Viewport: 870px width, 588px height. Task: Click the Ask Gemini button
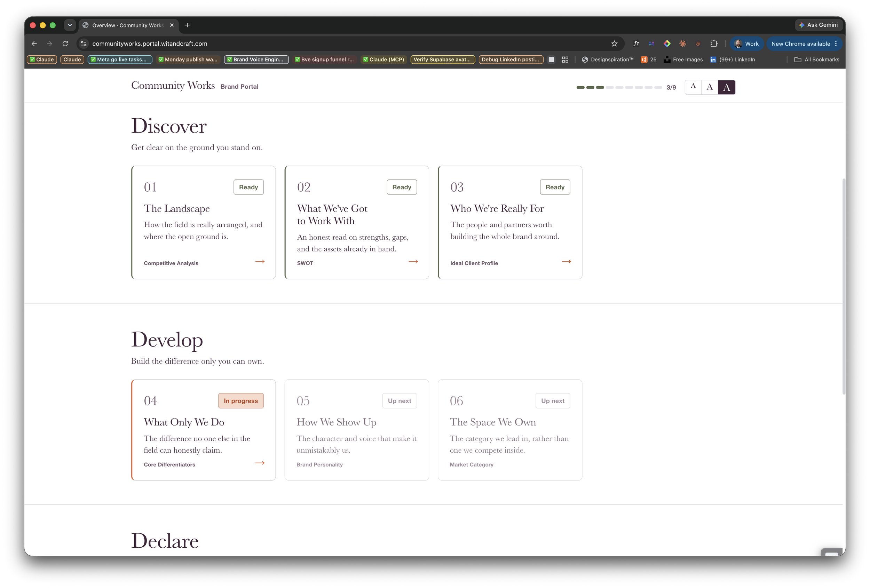pos(818,25)
